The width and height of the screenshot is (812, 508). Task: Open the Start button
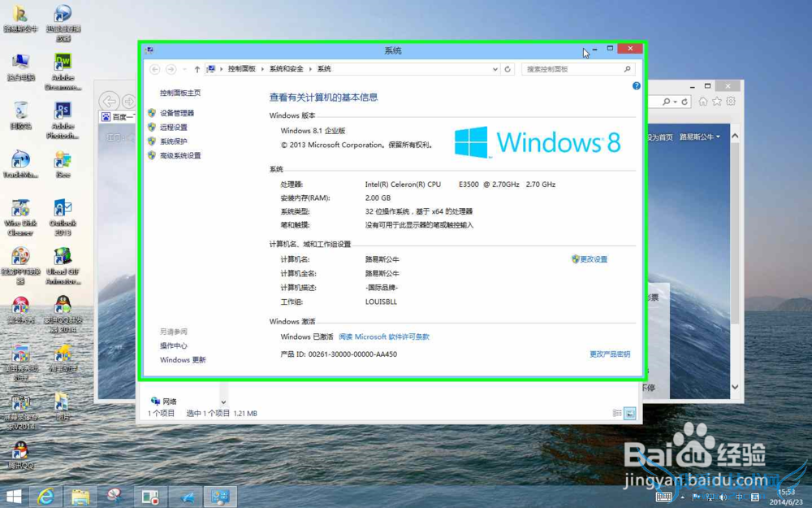(14, 497)
